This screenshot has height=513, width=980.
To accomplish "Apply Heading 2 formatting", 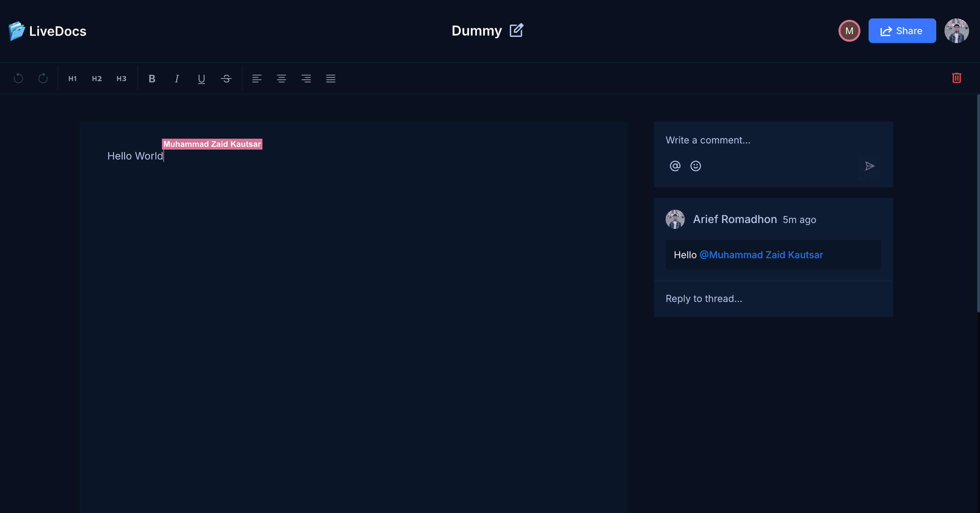I will (97, 78).
